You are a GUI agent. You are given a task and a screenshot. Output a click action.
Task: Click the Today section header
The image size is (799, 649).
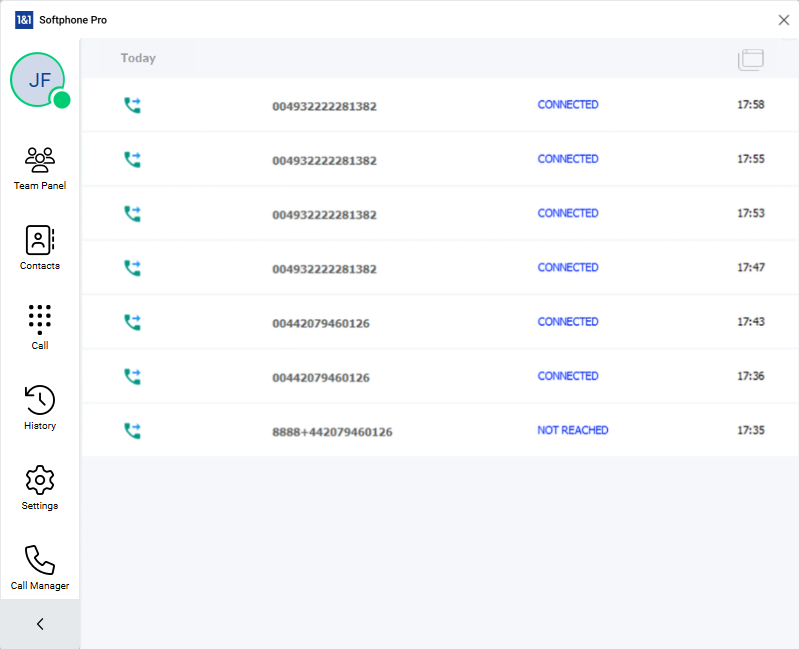click(x=138, y=58)
